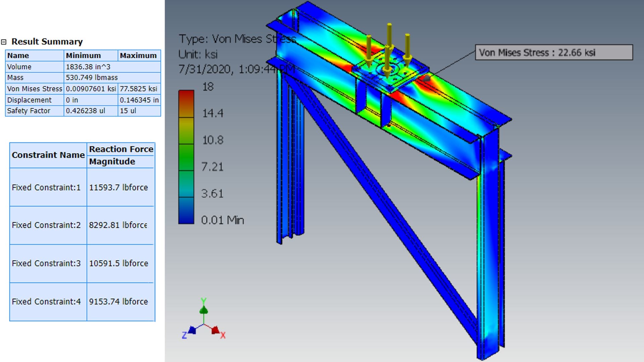Select the Safety Factor row name
644x362 pixels.
click(x=29, y=111)
